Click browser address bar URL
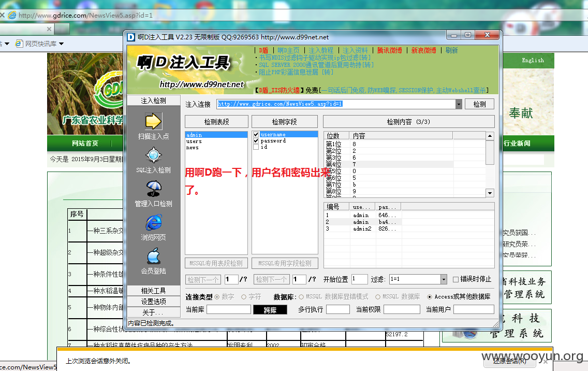This screenshot has width=588, height=371. click(85, 16)
